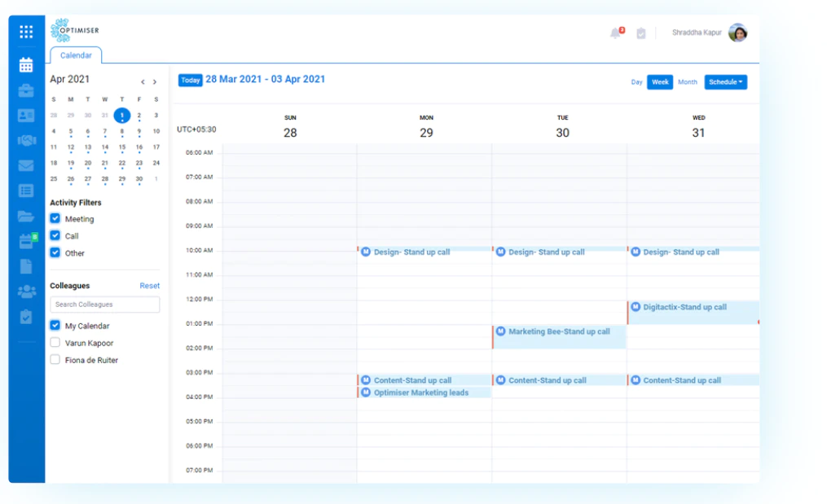Enable Varun Kapoor's calendar checkbox

55,343
